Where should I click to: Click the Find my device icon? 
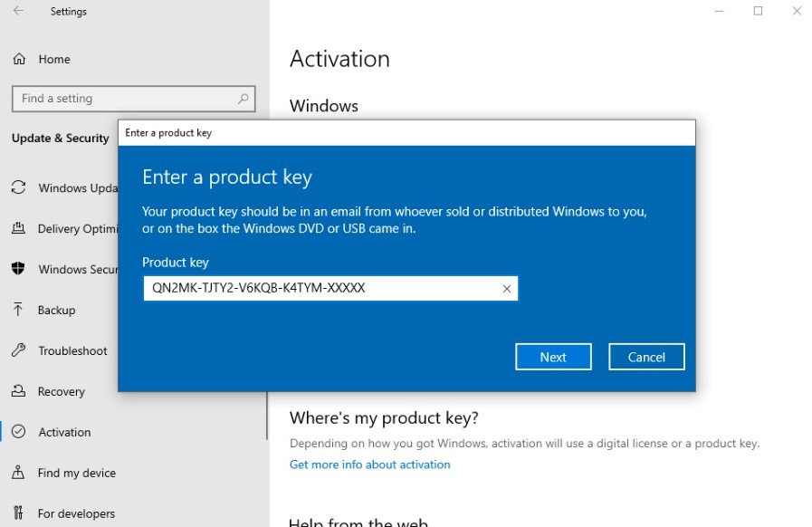pyautogui.click(x=18, y=472)
